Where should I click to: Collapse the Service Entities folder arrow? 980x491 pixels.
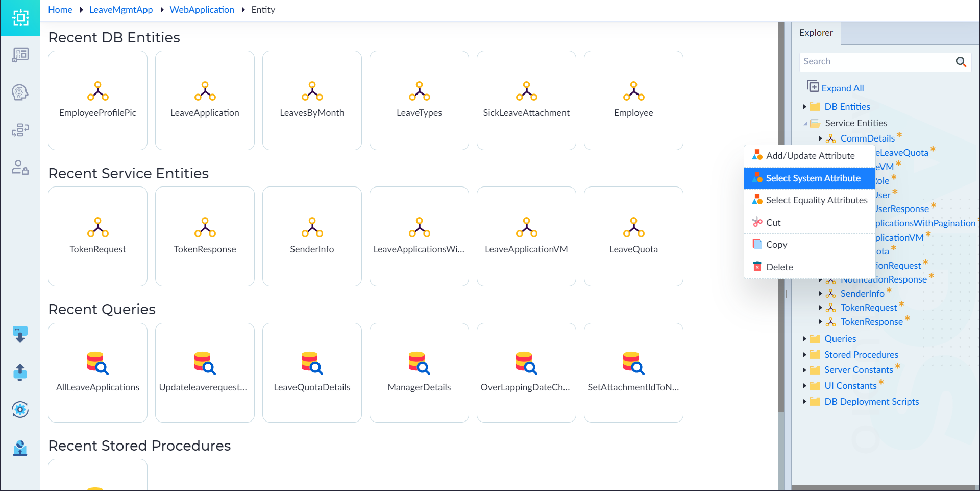coord(805,123)
